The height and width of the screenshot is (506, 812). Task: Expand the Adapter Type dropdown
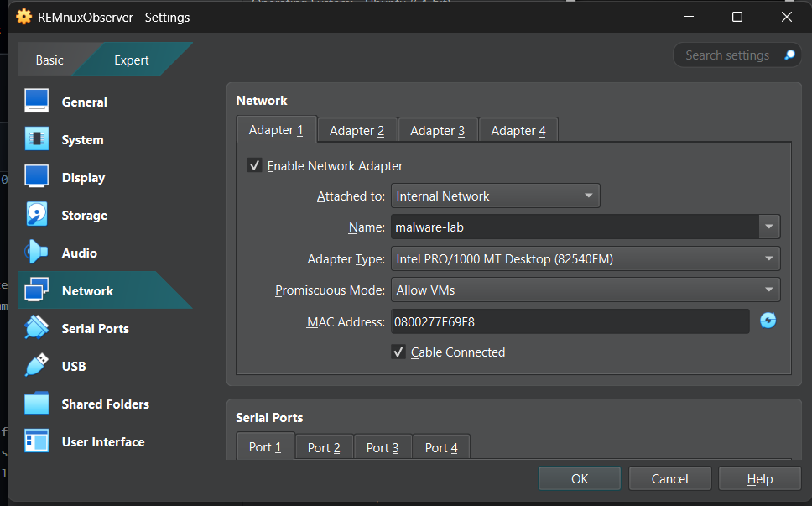tap(585, 258)
